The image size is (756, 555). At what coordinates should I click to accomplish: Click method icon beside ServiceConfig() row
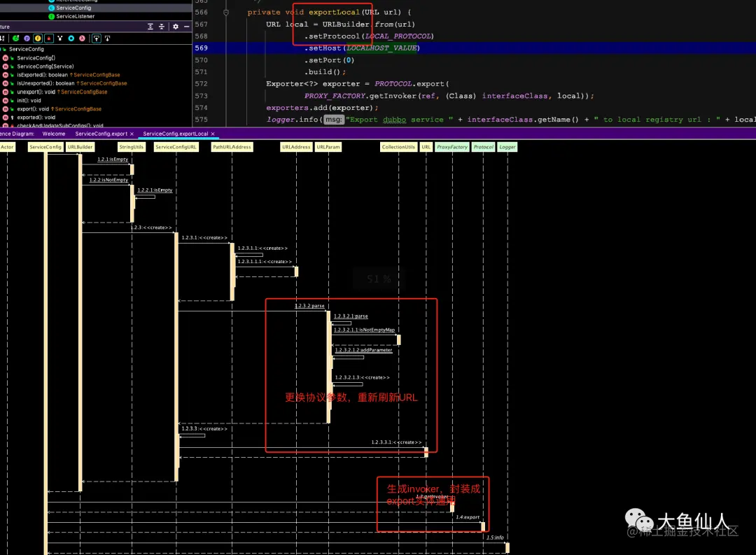click(x=6, y=58)
